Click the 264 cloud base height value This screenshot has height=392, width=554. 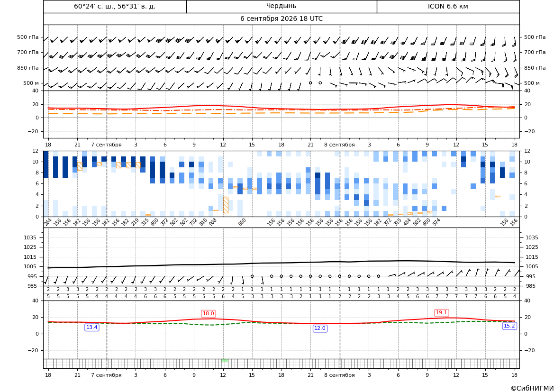point(48,222)
